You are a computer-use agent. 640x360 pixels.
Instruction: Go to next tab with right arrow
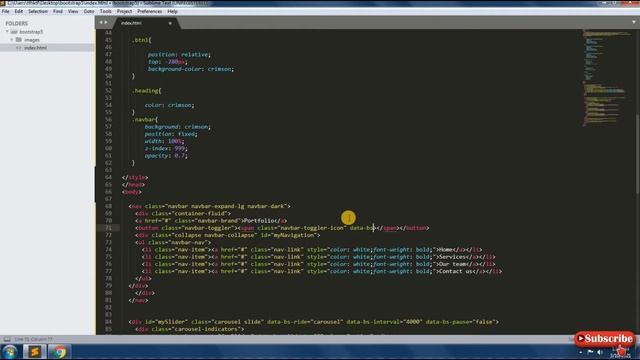[106, 23]
